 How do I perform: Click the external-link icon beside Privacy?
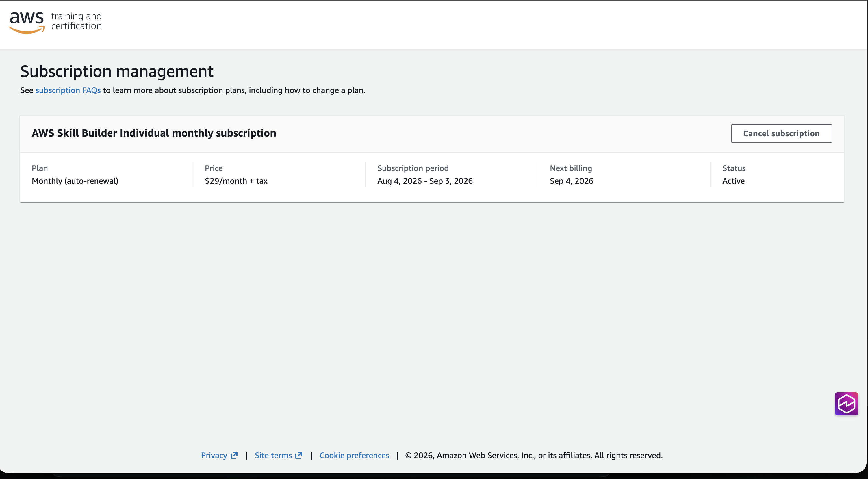coord(234,455)
